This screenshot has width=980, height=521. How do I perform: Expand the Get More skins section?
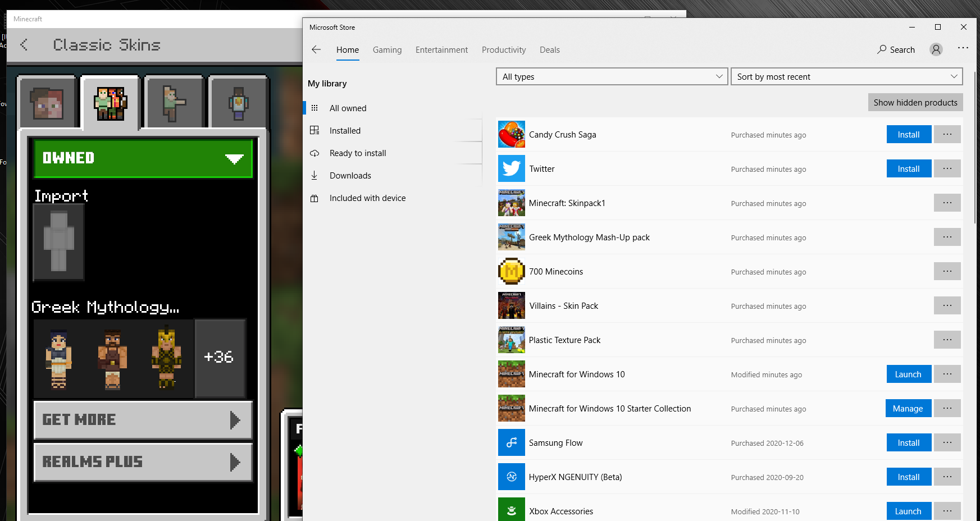(143, 420)
